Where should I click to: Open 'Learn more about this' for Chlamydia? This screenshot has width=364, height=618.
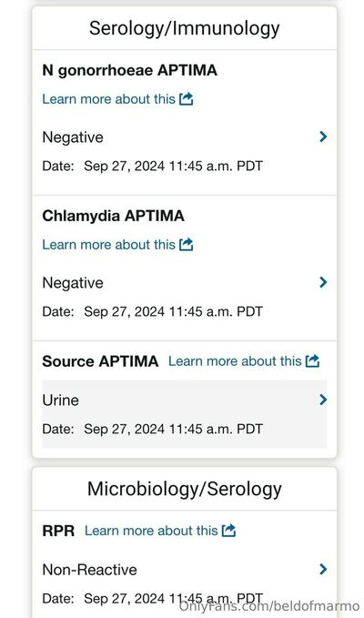pos(108,245)
